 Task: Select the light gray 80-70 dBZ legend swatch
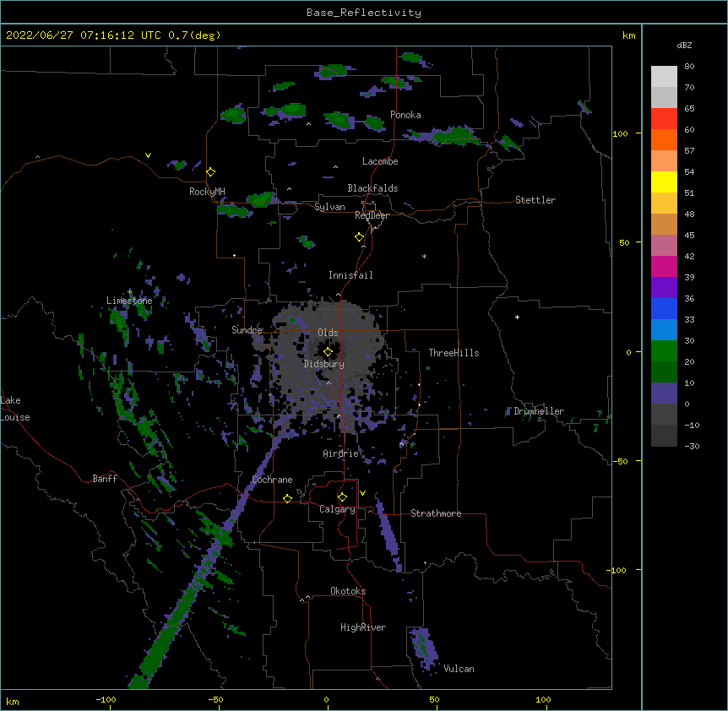tap(664, 77)
